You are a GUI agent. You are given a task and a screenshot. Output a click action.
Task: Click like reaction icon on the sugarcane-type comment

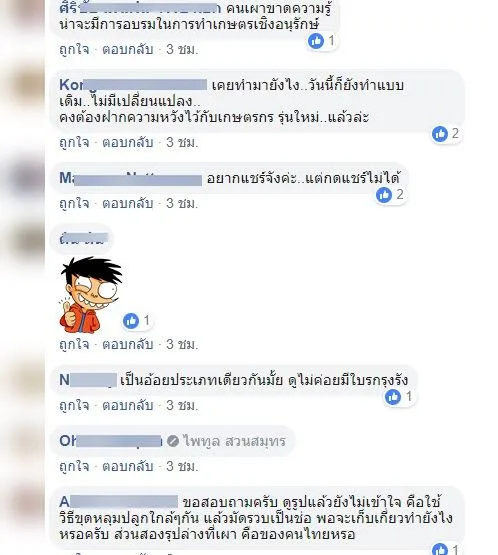pos(393,397)
